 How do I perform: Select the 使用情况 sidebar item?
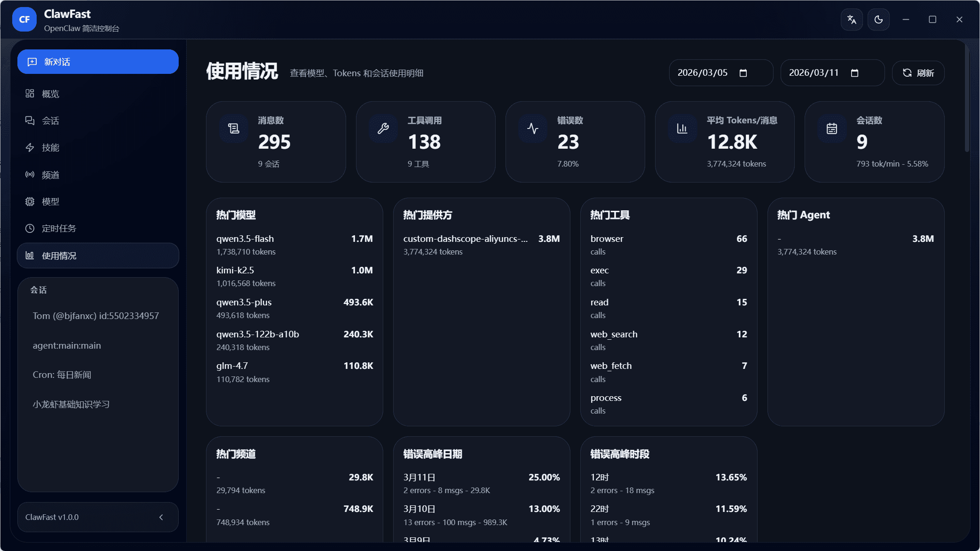coord(58,256)
